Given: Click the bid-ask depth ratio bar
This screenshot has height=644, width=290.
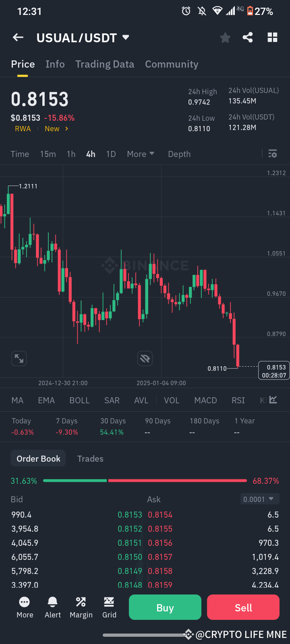Looking at the screenshot, I should click(145, 480).
